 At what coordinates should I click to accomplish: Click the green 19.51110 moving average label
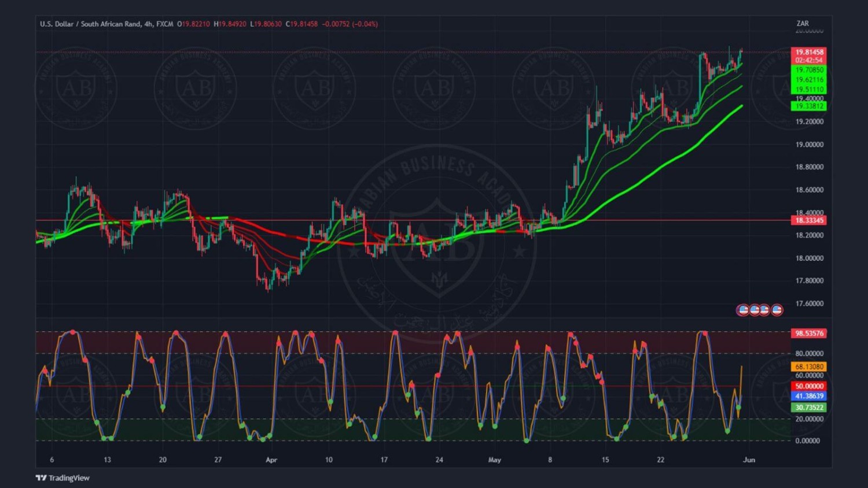809,90
